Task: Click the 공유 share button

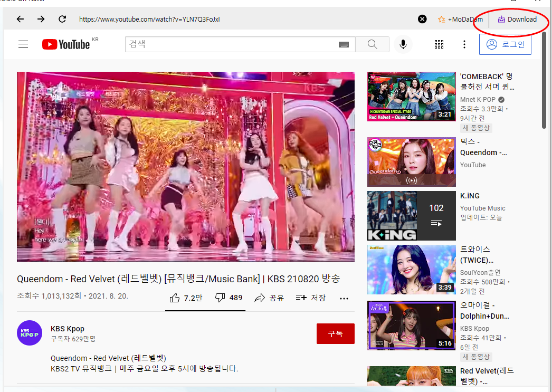Action: (269, 298)
